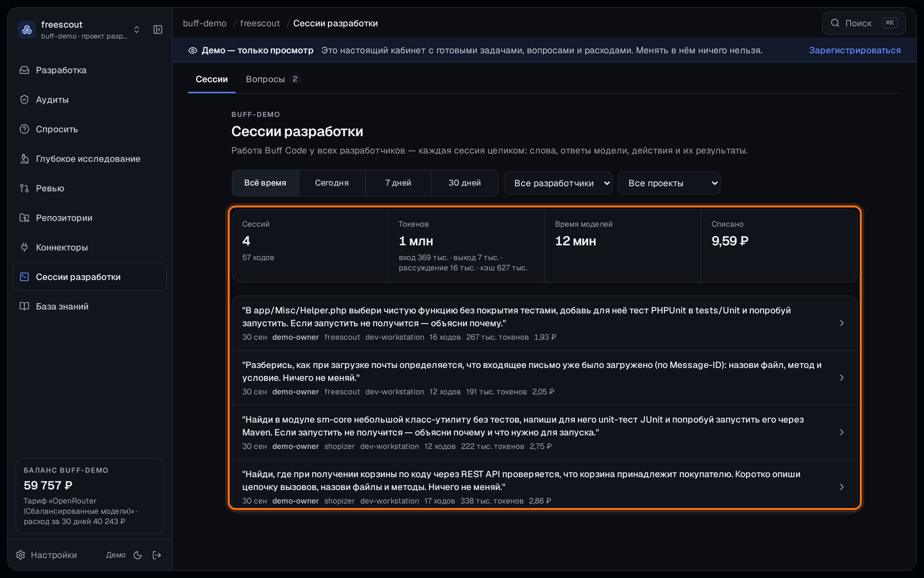Click the Зарегистрироваться link
Viewport: 924px width, 578px height.
[854, 50]
